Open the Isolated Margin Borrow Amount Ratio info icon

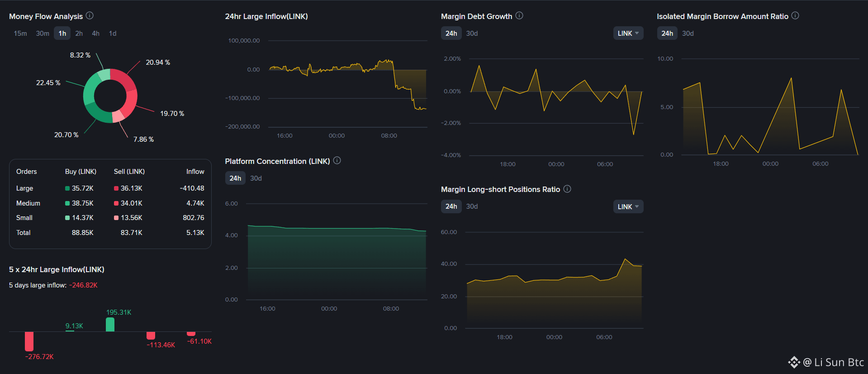[x=795, y=16]
